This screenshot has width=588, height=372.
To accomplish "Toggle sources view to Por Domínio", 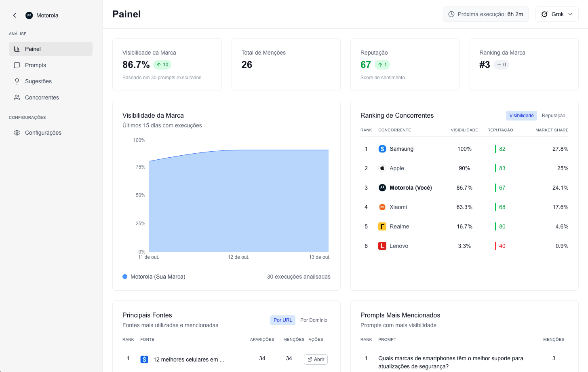I will 314,320.
